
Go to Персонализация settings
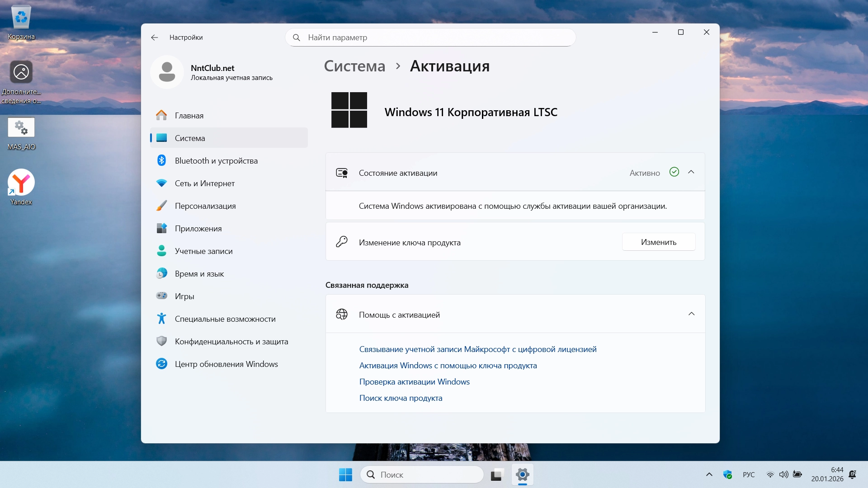(x=205, y=206)
